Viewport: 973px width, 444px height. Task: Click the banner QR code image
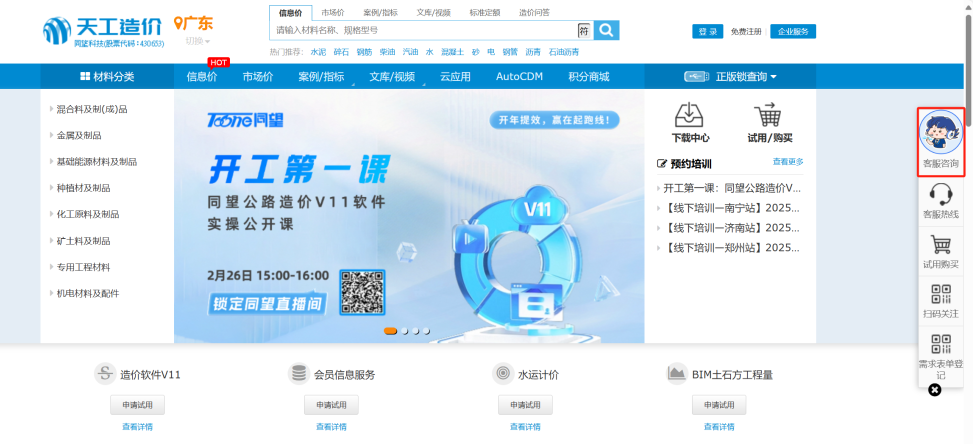click(x=362, y=291)
